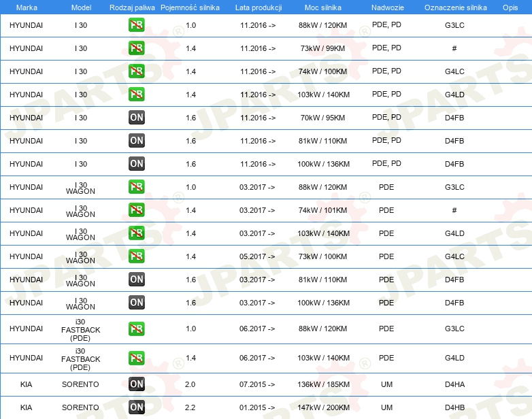Click diesel ON icon in KIA SORENTO 2.0 row
The image size is (532, 419).
click(x=136, y=384)
